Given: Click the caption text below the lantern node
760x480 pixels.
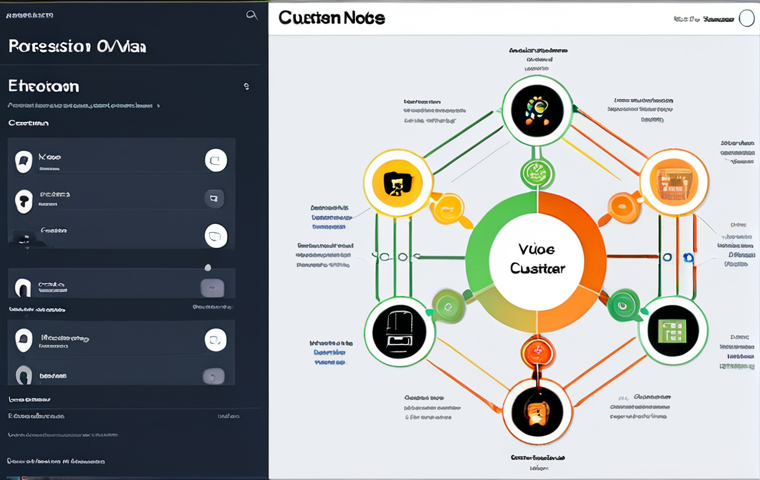Looking at the screenshot, I should pos(538,463).
